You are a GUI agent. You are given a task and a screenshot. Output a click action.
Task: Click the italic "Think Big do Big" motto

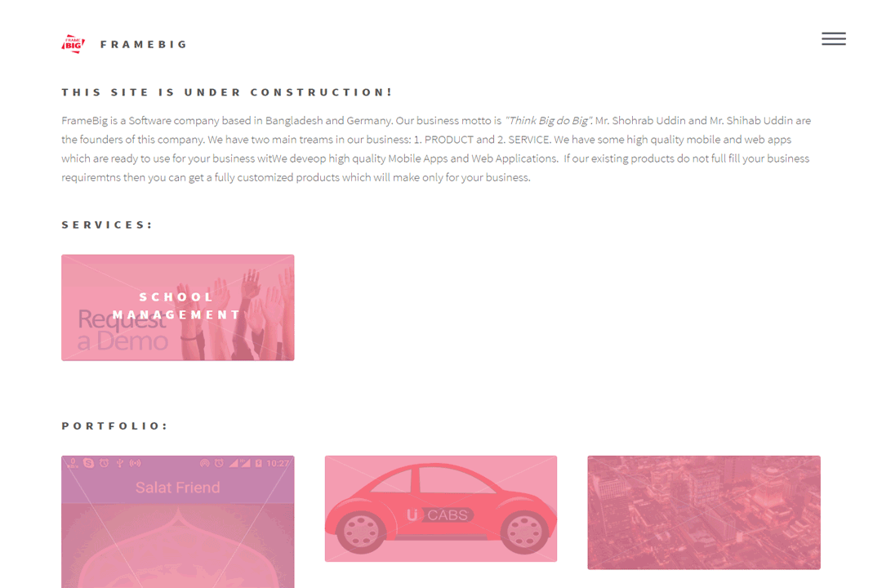tap(548, 120)
